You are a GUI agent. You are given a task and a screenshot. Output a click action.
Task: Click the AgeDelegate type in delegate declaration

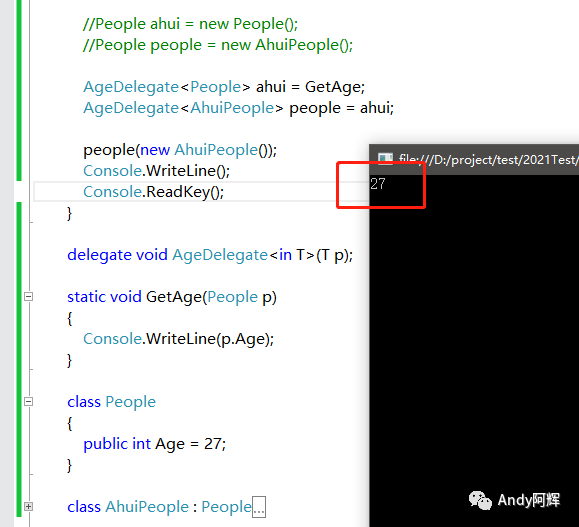click(x=220, y=255)
